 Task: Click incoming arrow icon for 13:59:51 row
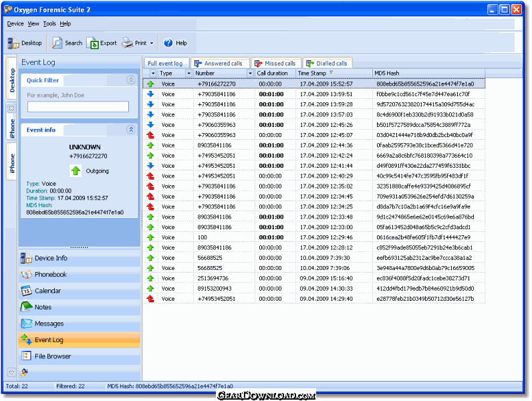coord(150,94)
